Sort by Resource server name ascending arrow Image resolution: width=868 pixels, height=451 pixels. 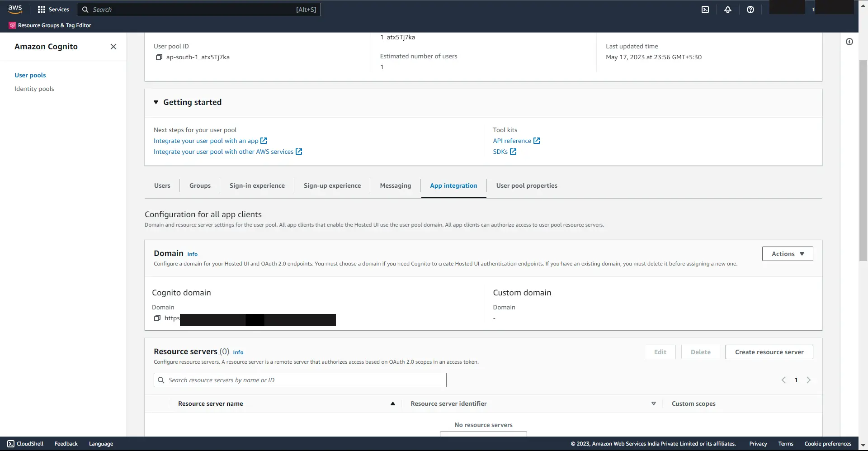tap(393, 404)
